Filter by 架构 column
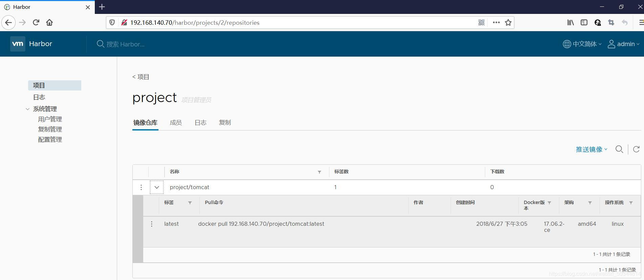This screenshot has width=644, height=280. 590,203
